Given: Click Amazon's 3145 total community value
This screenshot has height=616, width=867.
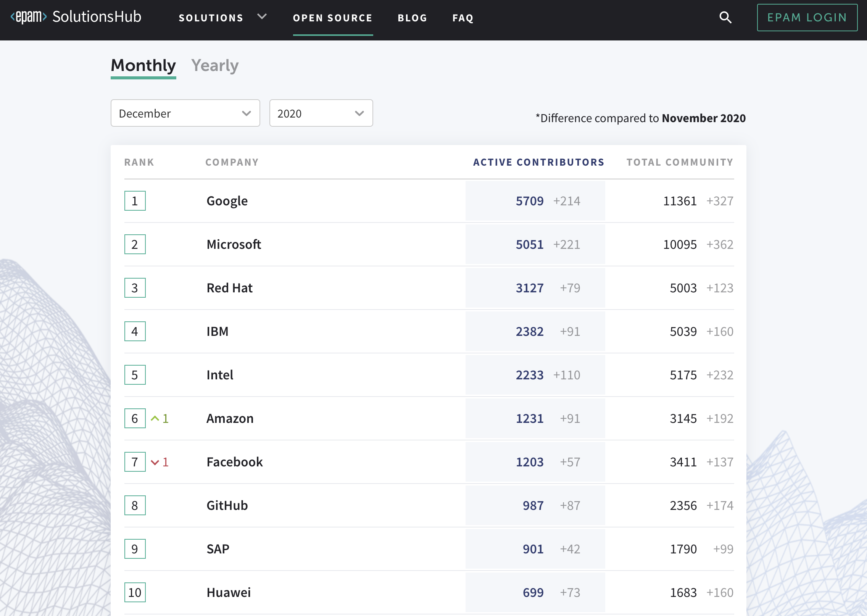Looking at the screenshot, I should coord(683,418).
